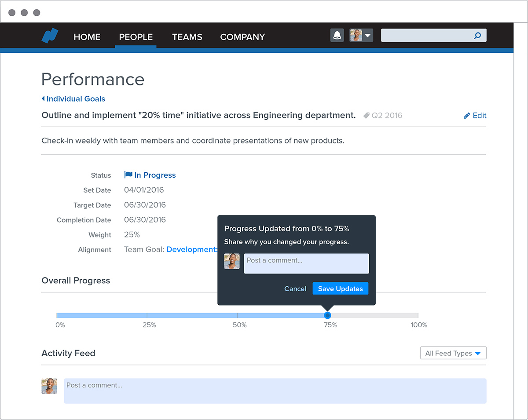Click the Target Date label
The width and height of the screenshot is (528, 420).
(x=92, y=205)
